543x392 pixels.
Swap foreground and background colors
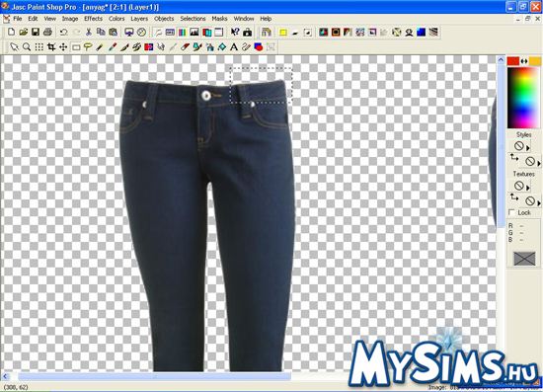524,61
